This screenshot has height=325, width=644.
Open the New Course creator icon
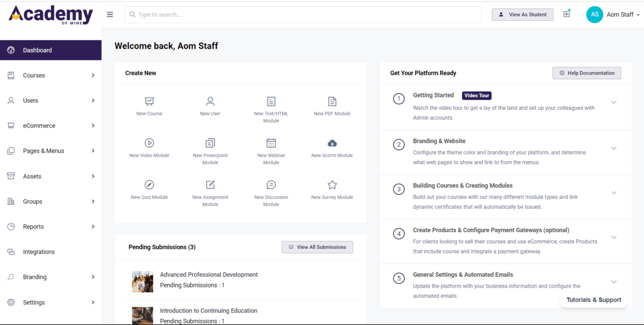(149, 102)
